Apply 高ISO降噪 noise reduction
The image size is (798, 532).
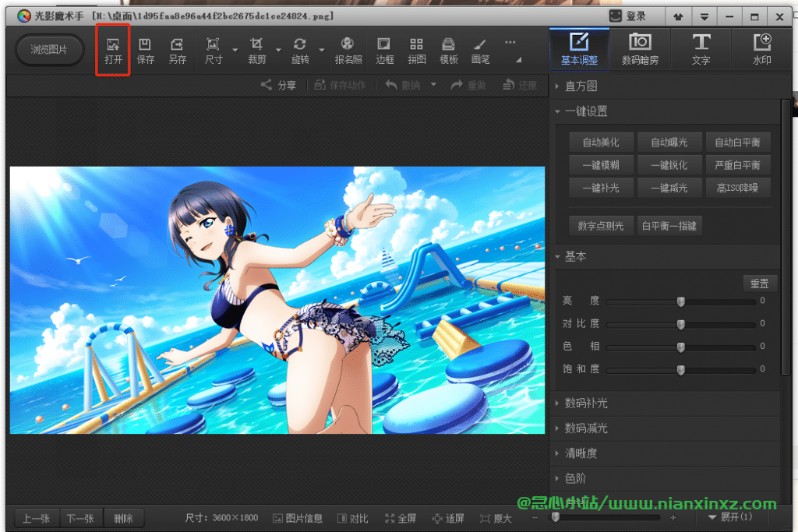738,188
